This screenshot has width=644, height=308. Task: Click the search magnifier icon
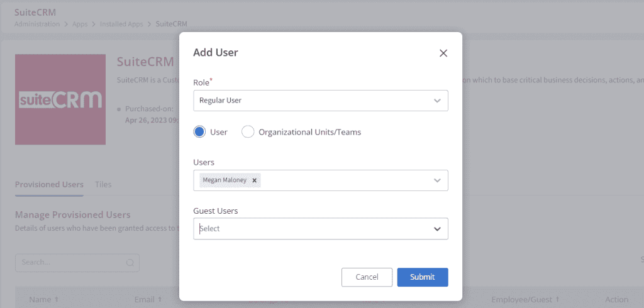(130, 263)
